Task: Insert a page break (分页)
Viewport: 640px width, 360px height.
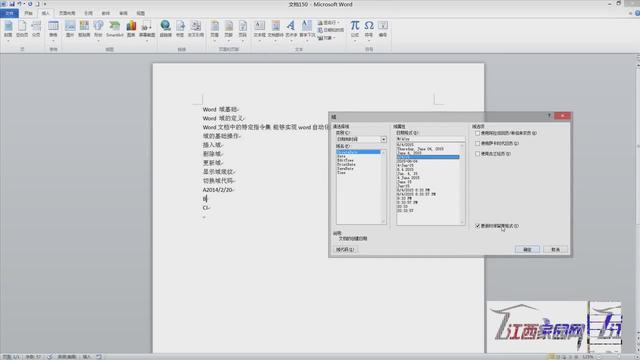Action: (36, 29)
